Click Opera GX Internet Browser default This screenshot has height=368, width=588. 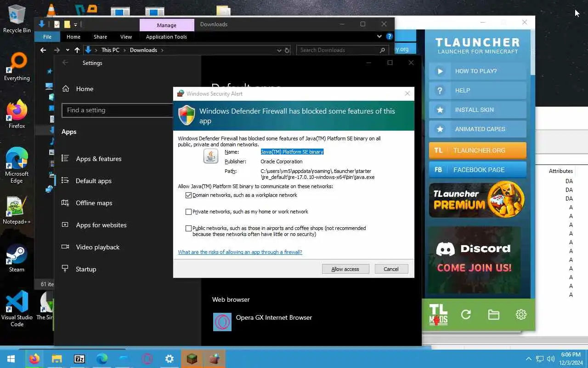[x=263, y=322]
